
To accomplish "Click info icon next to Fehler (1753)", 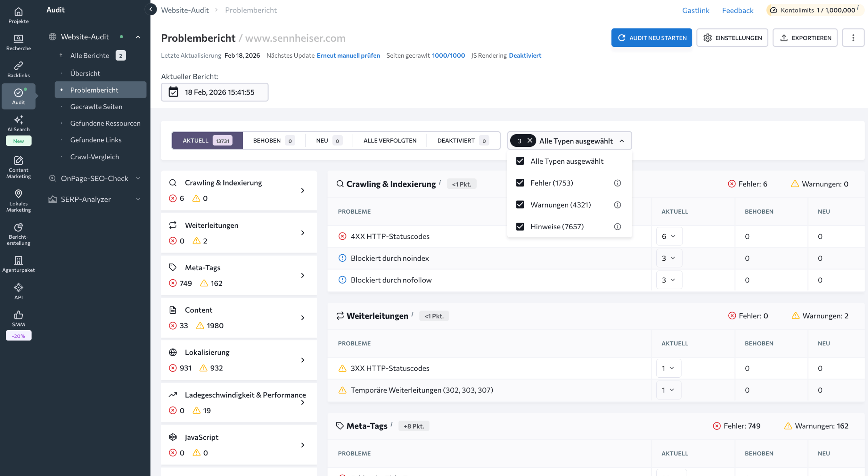I will click(617, 183).
